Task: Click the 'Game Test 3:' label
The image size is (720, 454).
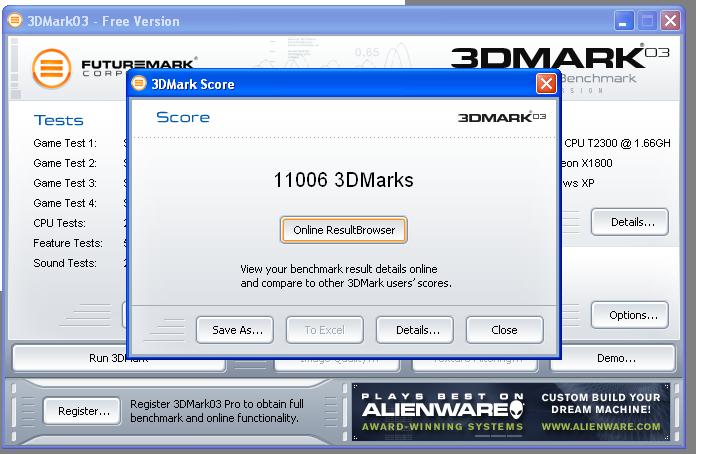Action: pos(65,183)
